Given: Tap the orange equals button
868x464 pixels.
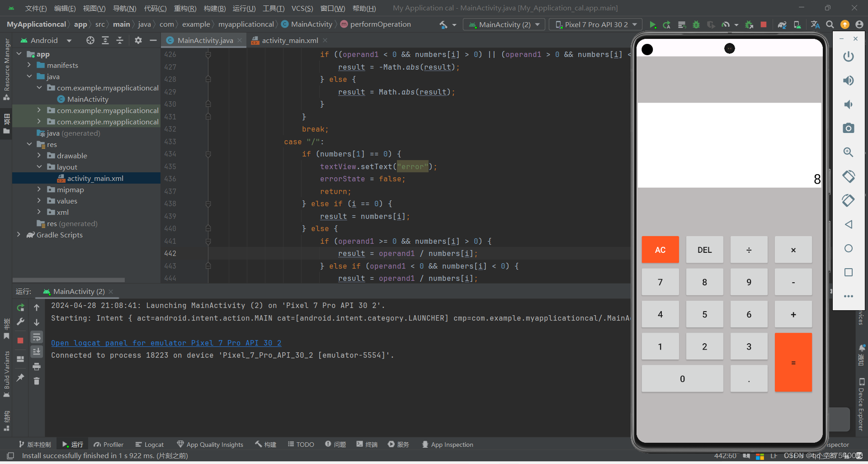Looking at the screenshot, I should click(793, 363).
